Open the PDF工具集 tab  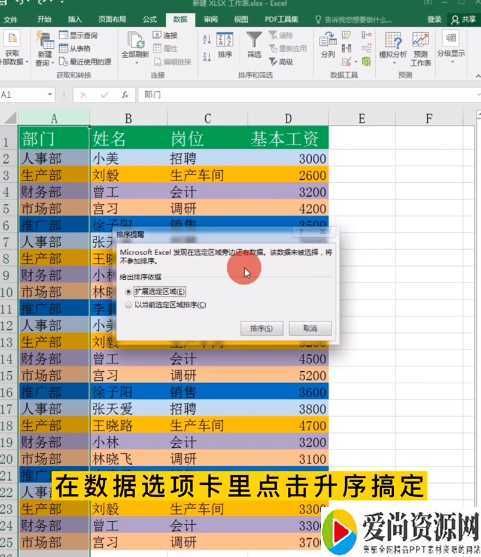[x=281, y=20]
